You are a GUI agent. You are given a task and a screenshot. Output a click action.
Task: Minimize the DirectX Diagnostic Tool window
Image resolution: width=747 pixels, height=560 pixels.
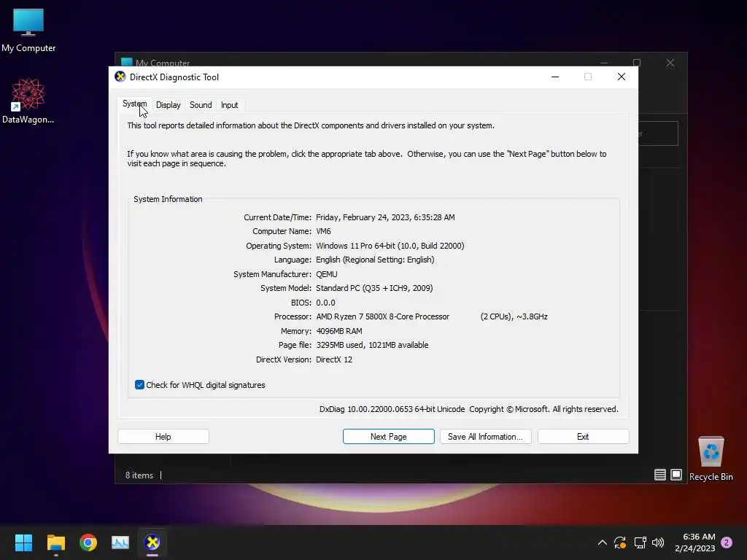(x=555, y=77)
